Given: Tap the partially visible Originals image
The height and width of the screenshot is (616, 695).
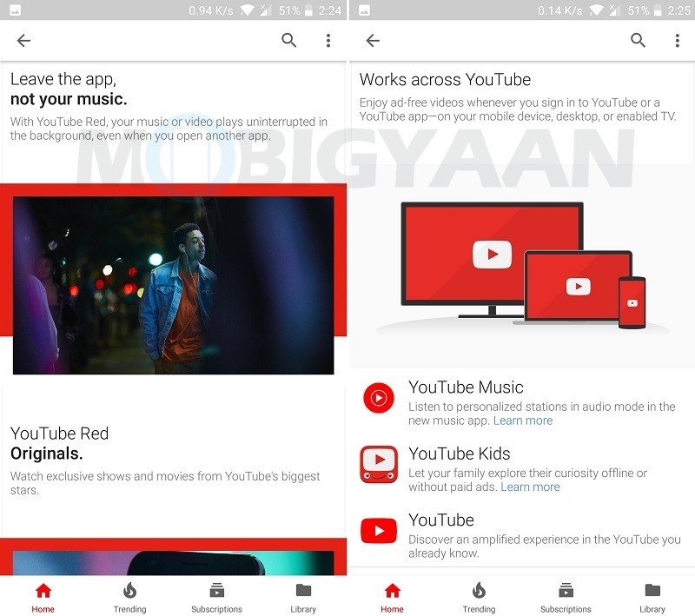Looking at the screenshot, I should point(173,562).
